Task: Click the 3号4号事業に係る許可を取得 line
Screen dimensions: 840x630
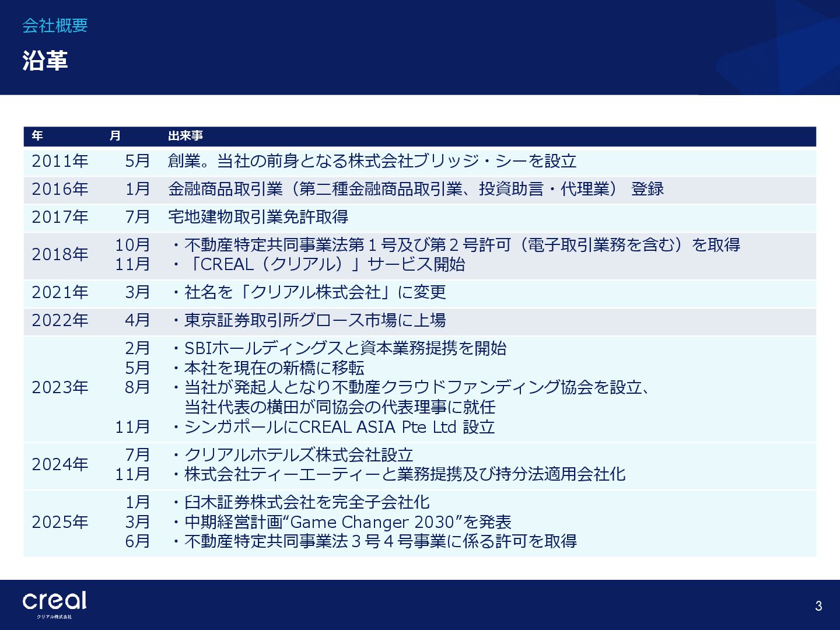Action: pos(374,541)
